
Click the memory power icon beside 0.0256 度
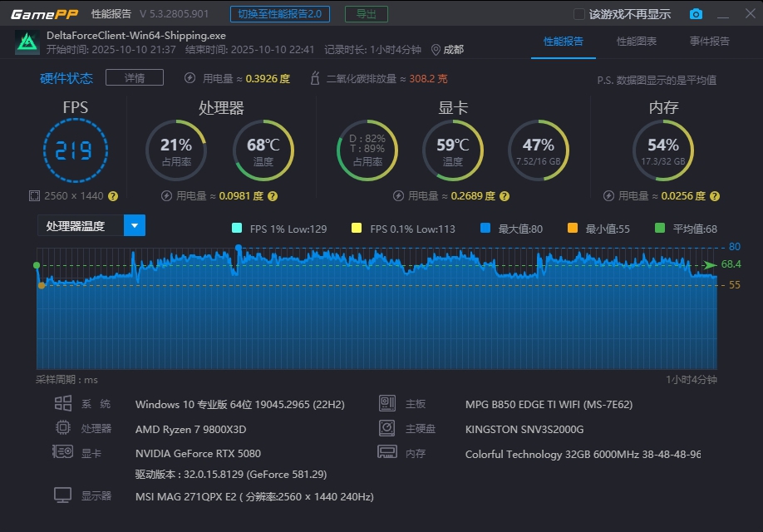[608, 196]
